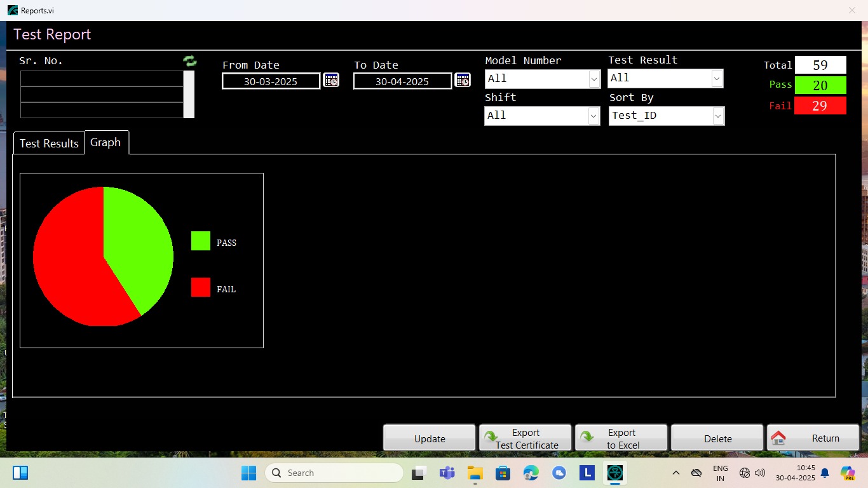Open the From Date calendar picker
This screenshot has height=488, width=868.
pos(330,80)
